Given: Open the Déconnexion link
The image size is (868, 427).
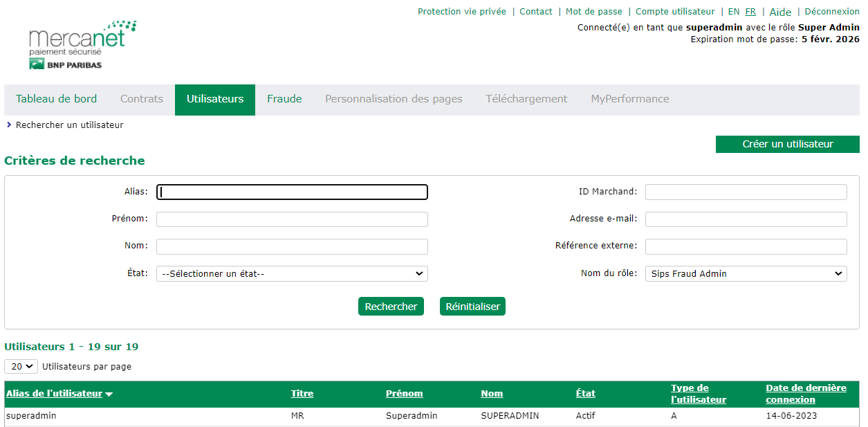Looking at the screenshot, I should 831,12.
